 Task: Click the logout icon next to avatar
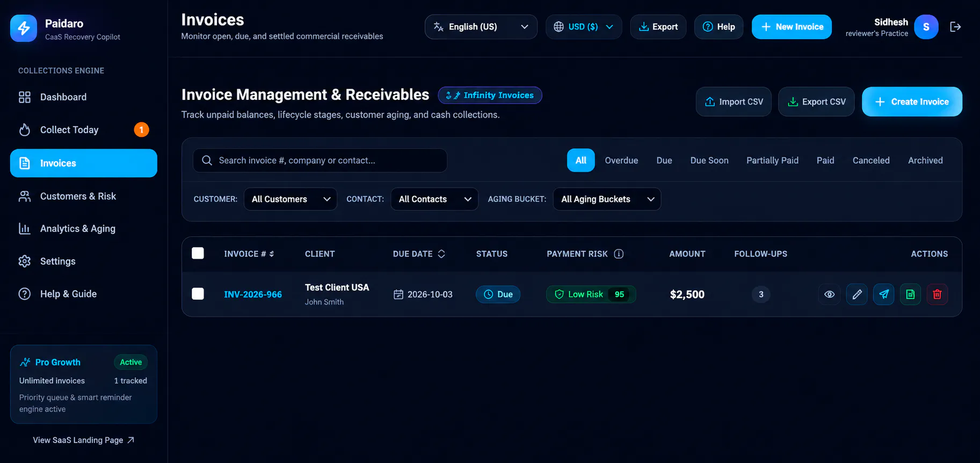(x=955, y=27)
